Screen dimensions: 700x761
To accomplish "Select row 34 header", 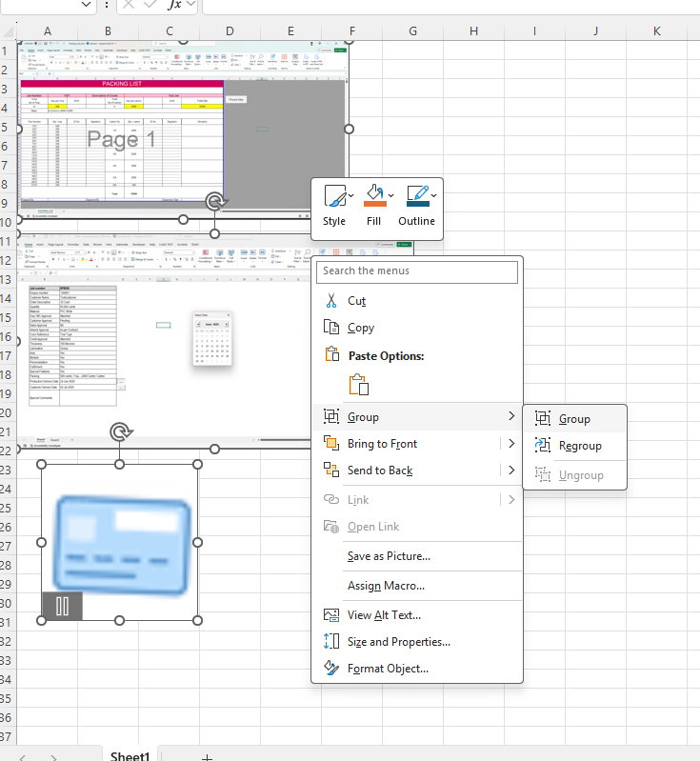I will (x=7, y=679).
